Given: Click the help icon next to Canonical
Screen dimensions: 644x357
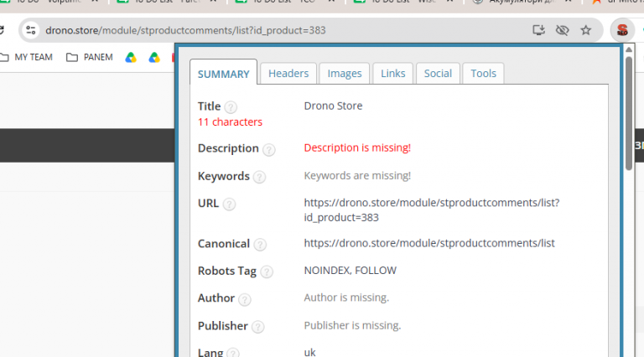Looking at the screenshot, I should 260,245.
